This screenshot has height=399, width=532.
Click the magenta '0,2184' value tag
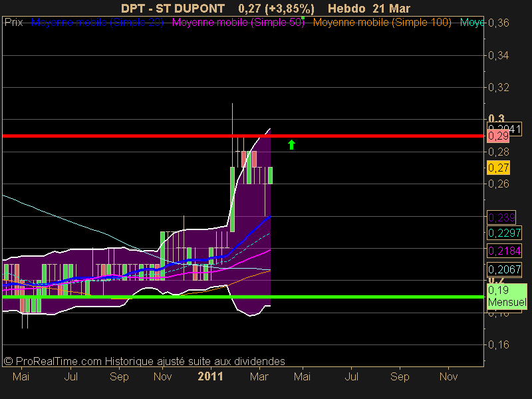tap(504, 251)
